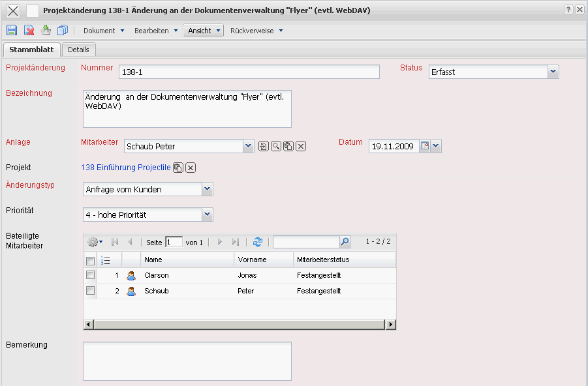Click the magnifier icon next to Mitarbeiter
The width and height of the screenshot is (588, 386).
point(276,146)
